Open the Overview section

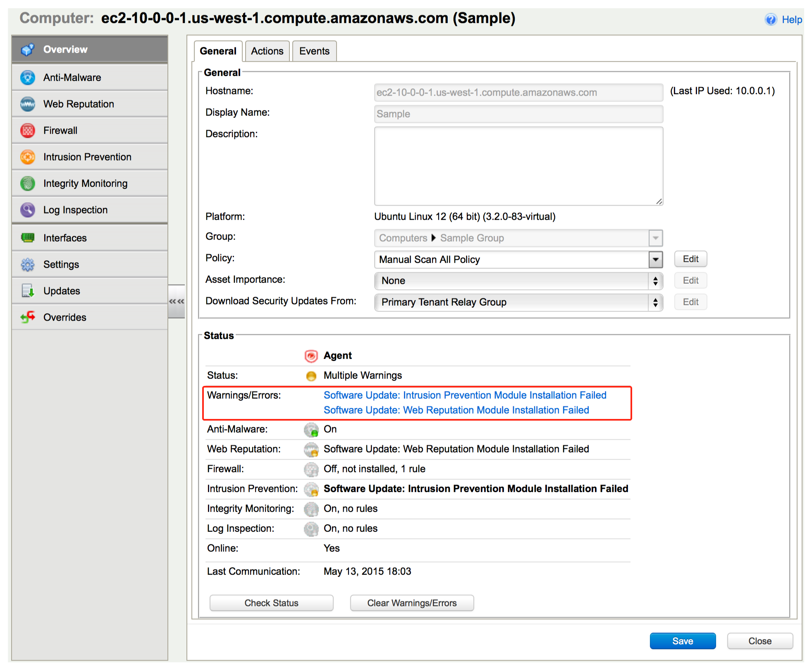(90, 50)
